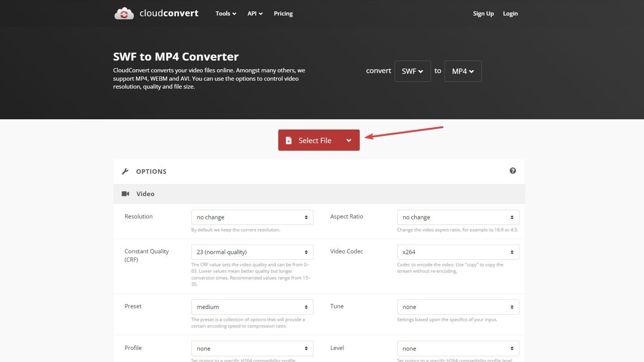644x362 pixels.
Task: Click the Video section header label
Action: coord(145,194)
